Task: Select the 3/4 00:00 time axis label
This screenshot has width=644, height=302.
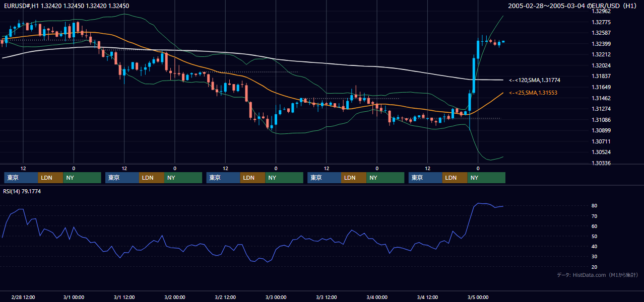Action: pyautogui.click(x=377, y=297)
